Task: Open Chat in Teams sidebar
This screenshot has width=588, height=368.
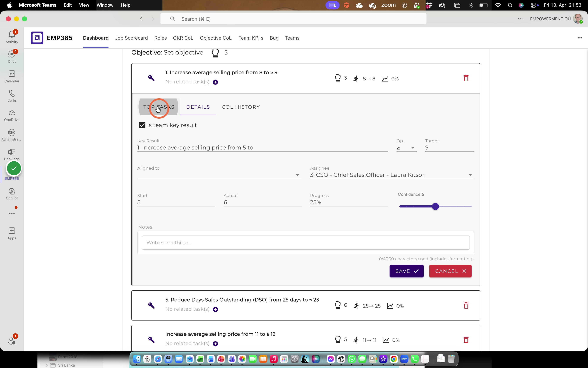Action: [x=12, y=57]
